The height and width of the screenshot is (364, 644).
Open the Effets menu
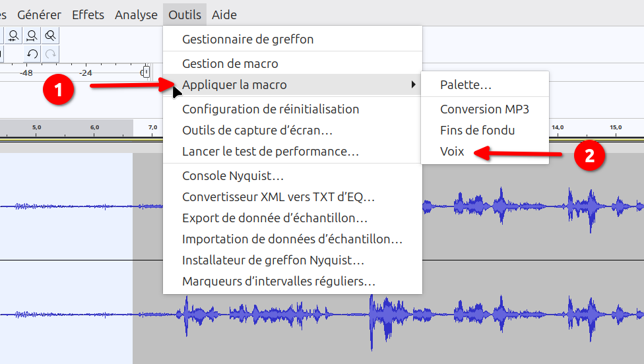tap(88, 15)
